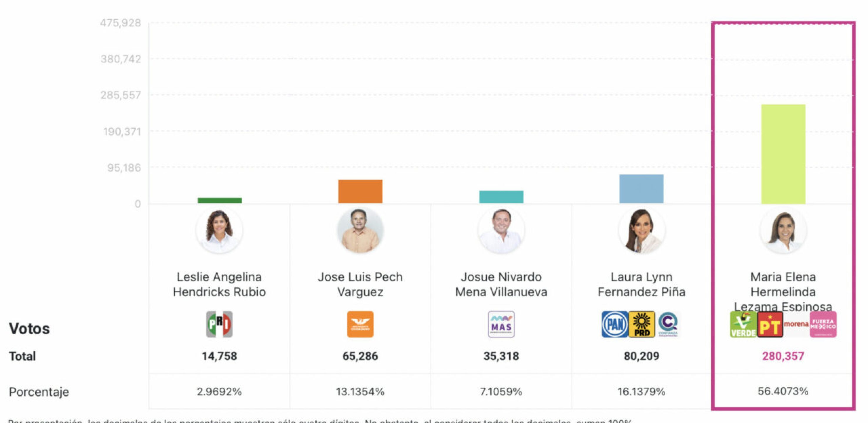Click the lime-green winning vote bar
Screen dimensions: 868x423
click(x=783, y=154)
